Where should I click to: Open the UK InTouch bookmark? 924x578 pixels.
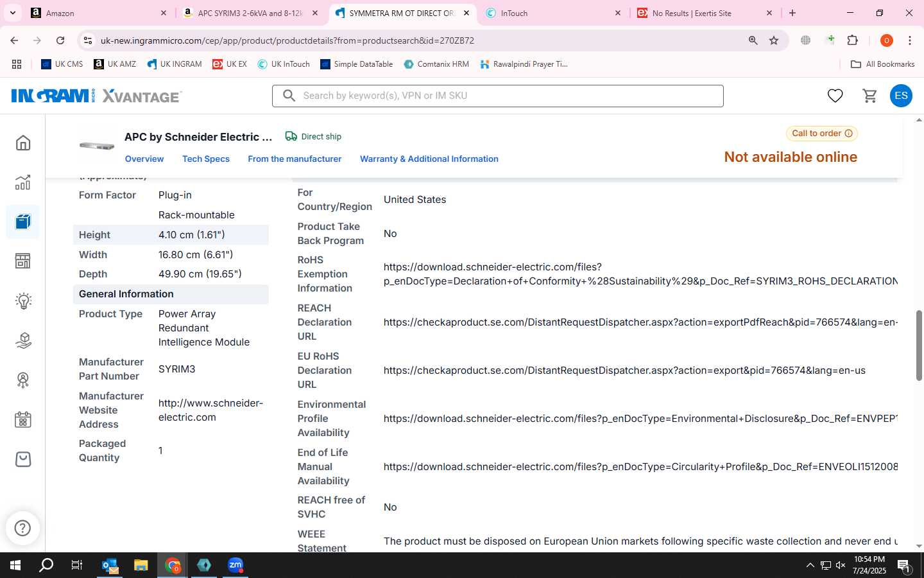tap(284, 64)
